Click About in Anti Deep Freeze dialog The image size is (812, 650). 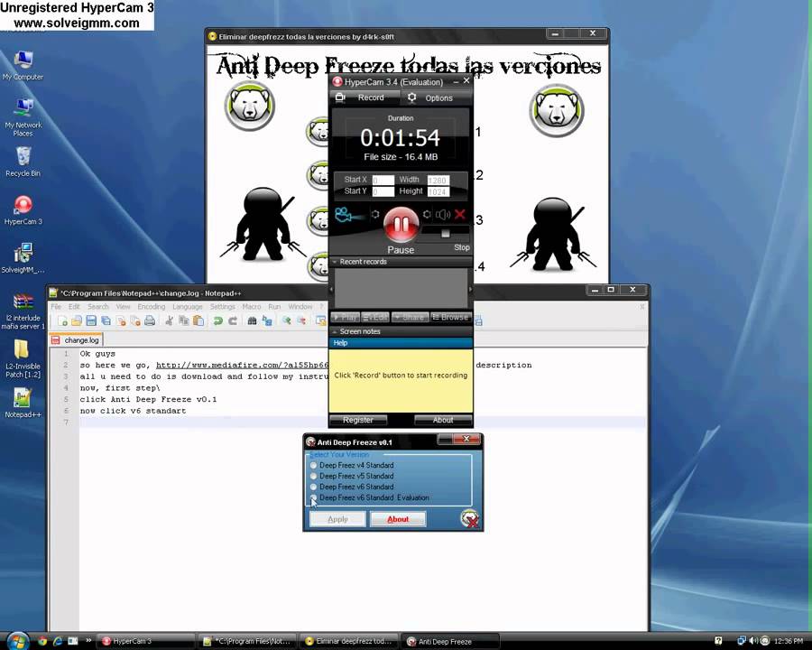[x=398, y=519]
